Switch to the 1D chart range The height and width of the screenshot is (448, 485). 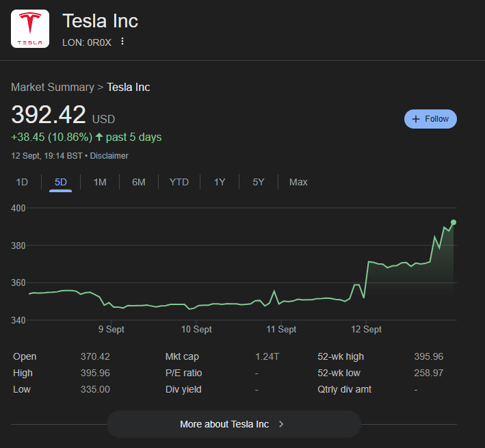pos(22,182)
